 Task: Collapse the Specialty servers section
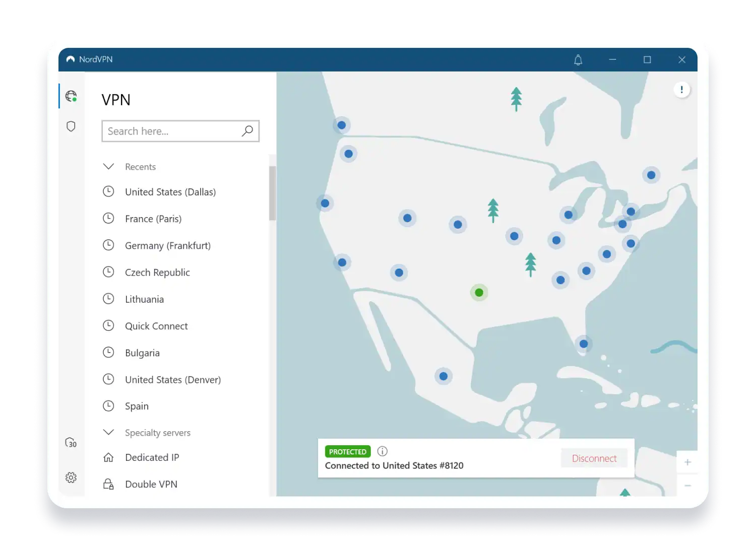[108, 432]
